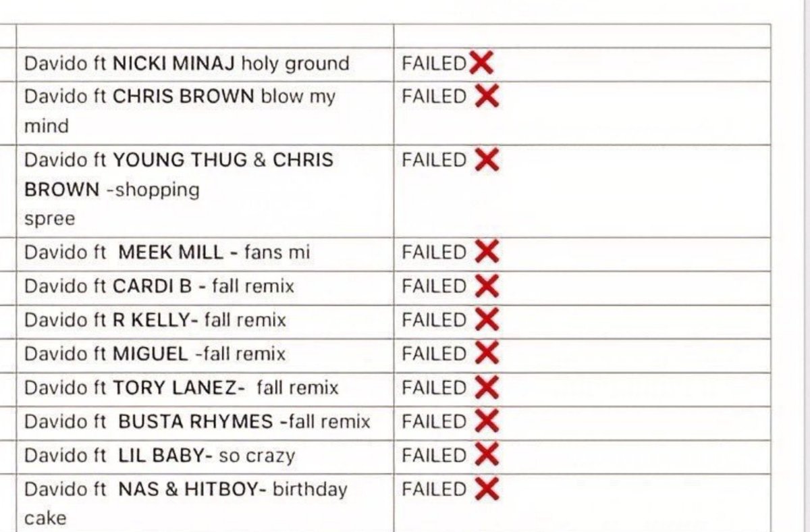Image resolution: width=810 pixels, height=532 pixels.
Task: Click the red X for Meek Mill row
Action: (487, 252)
